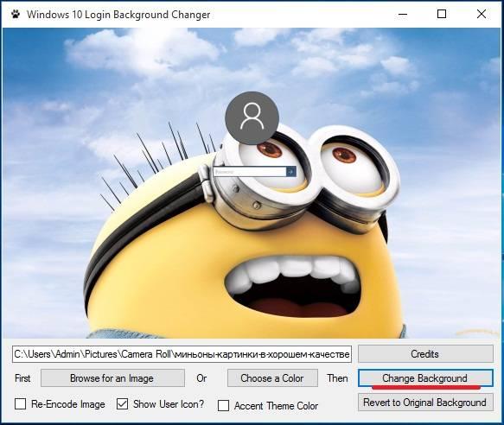Viewport: 504px width, 425px height.
Task: Click the password submit arrow in preview
Action: pyautogui.click(x=290, y=172)
